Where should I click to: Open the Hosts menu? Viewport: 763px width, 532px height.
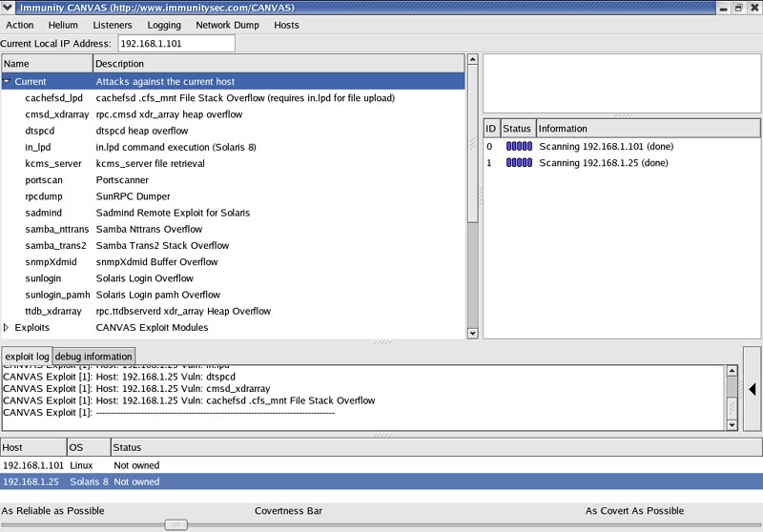coord(286,25)
